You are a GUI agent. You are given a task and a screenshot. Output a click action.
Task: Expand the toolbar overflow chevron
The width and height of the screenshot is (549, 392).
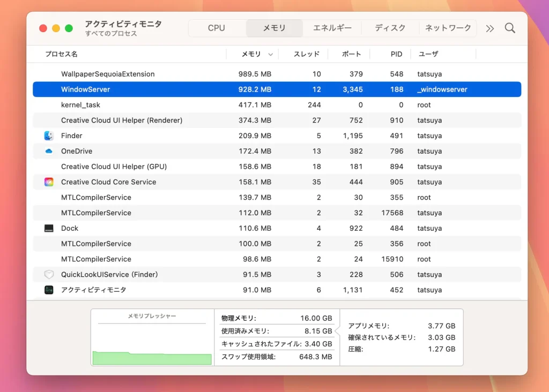click(489, 28)
